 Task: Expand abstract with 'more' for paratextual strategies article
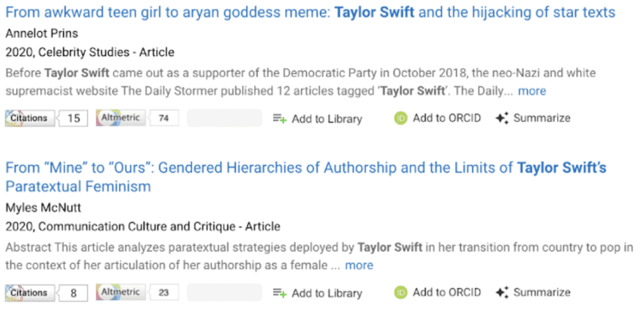pyautogui.click(x=359, y=266)
